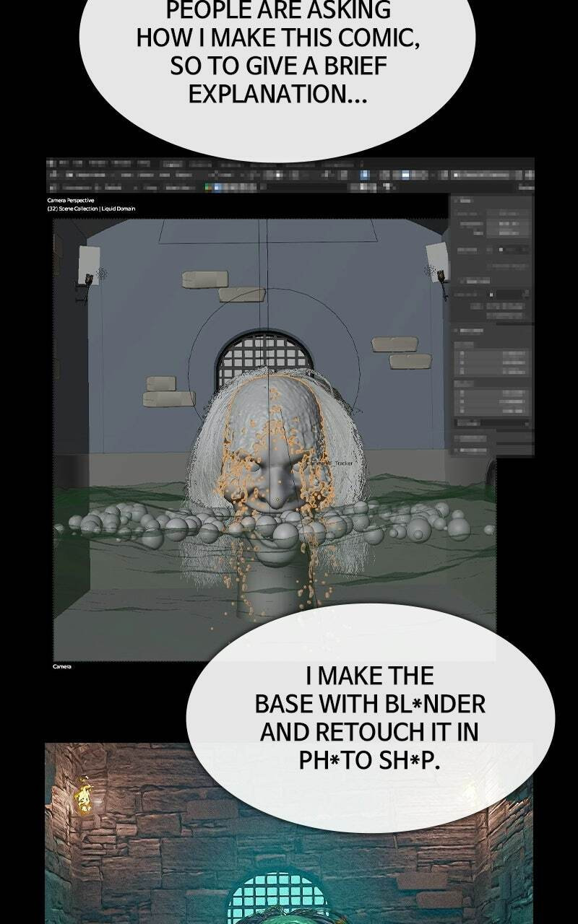578x924 pixels.
Task: Click the blue-highlighted icon in top header
Action: click(x=365, y=175)
